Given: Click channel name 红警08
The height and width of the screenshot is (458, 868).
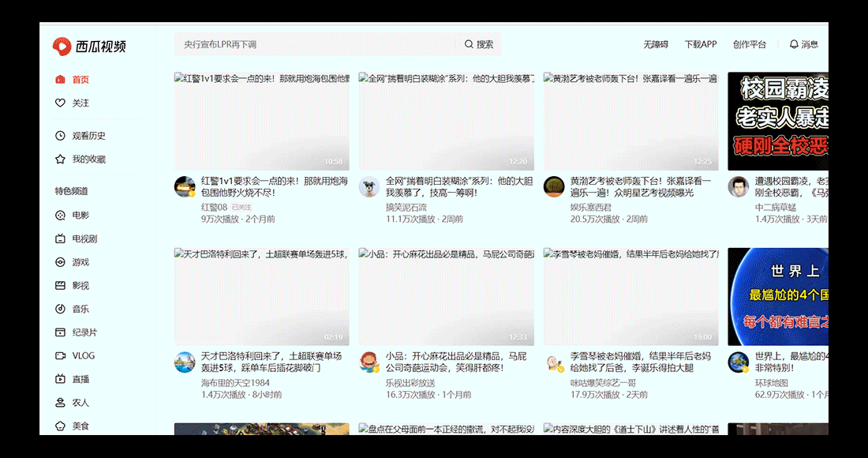Looking at the screenshot, I should tap(214, 207).
